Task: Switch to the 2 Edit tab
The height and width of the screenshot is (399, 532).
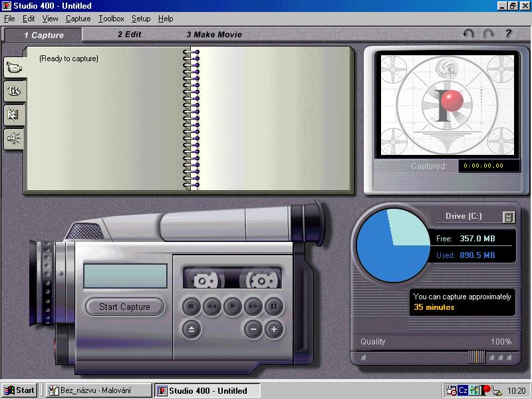Action: (129, 35)
